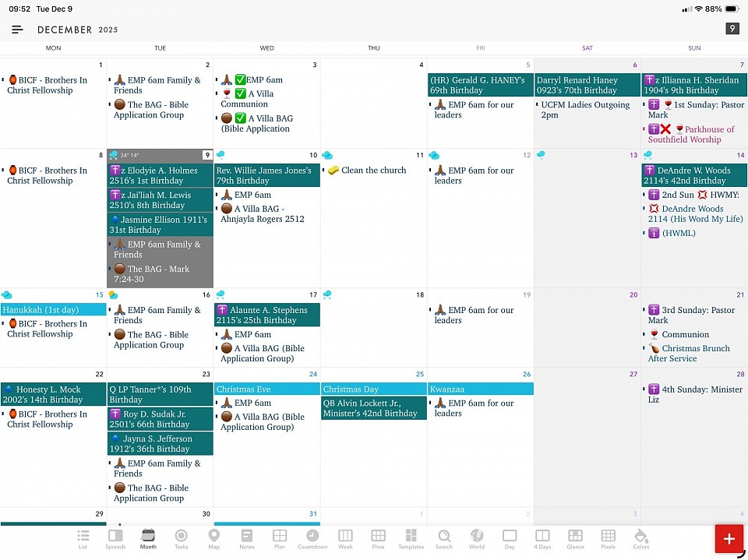748x560 pixels.
Task: Open the Search tool
Action: pos(444,539)
